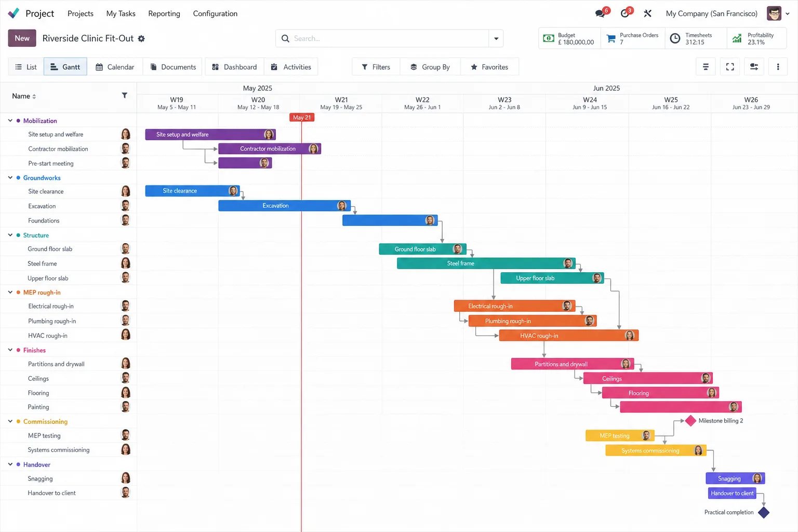This screenshot has height=532, width=798.
Task: Open the Reporting menu
Action: coord(164,14)
